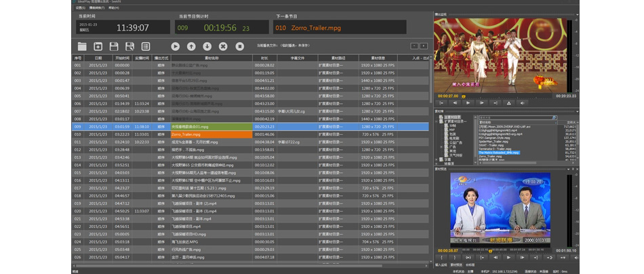The width and height of the screenshot is (644, 274).
Task: Select the 电视剧 folder in the tree
Action: 454,138
